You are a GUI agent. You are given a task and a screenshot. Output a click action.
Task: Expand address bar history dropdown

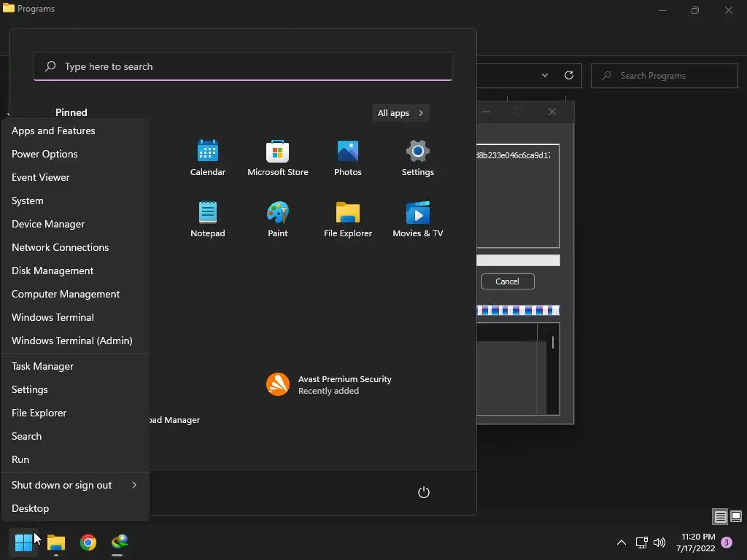pyautogui.click(x=545, y=75)
